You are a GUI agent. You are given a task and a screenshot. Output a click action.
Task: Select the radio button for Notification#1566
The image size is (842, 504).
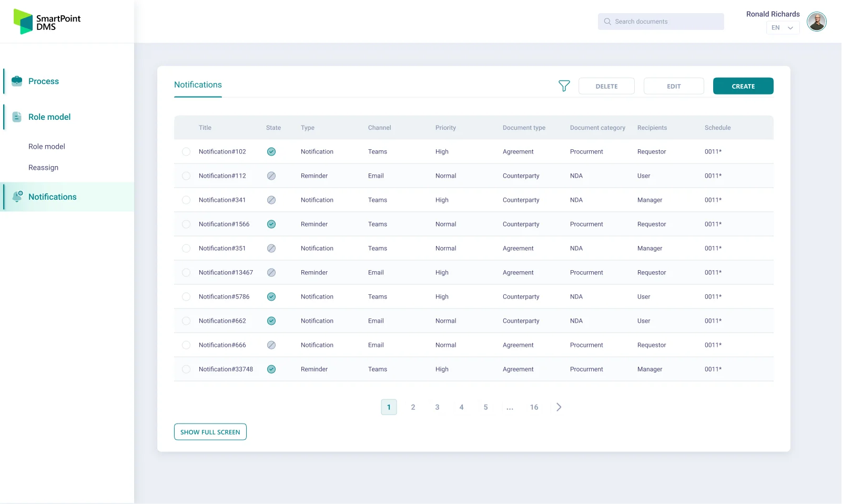pos(186,224)
